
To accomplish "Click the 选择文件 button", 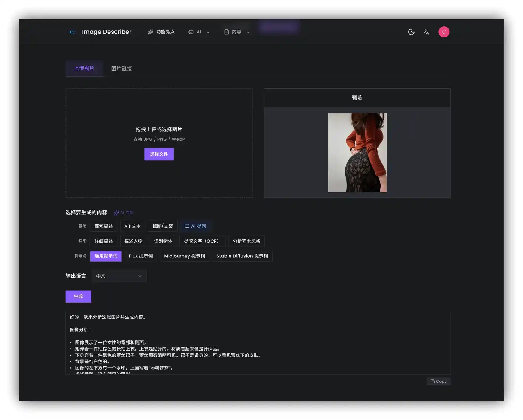I will 159,154.
